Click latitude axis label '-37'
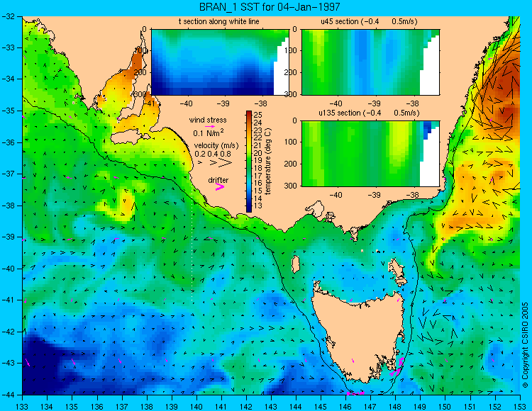This screenshot has height=411, width=532. coord(9,174)
